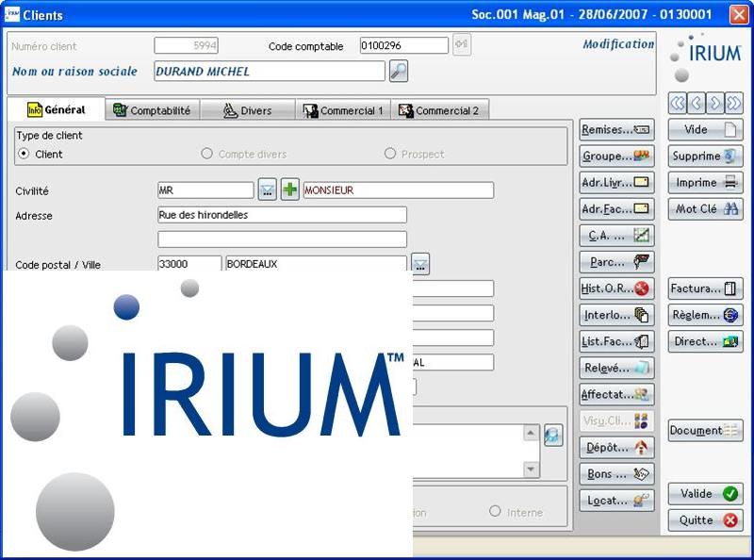Click the empty second address line field
Viewport: 754px width, 560px height.
tap(282, 239)
